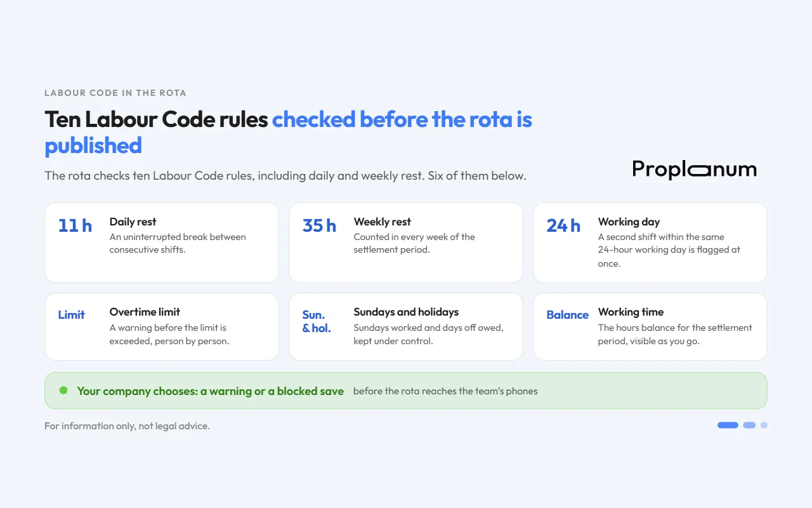The height and width of the screenshot is (508, 812).
Task: Click the Proplanum logo
Action: coord(695,170)
